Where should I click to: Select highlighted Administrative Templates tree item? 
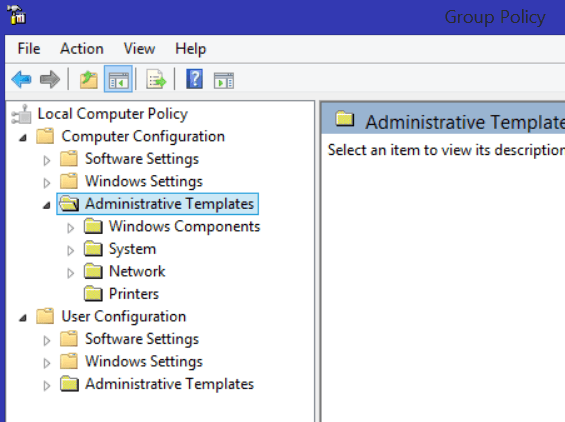tap(157, 204)
